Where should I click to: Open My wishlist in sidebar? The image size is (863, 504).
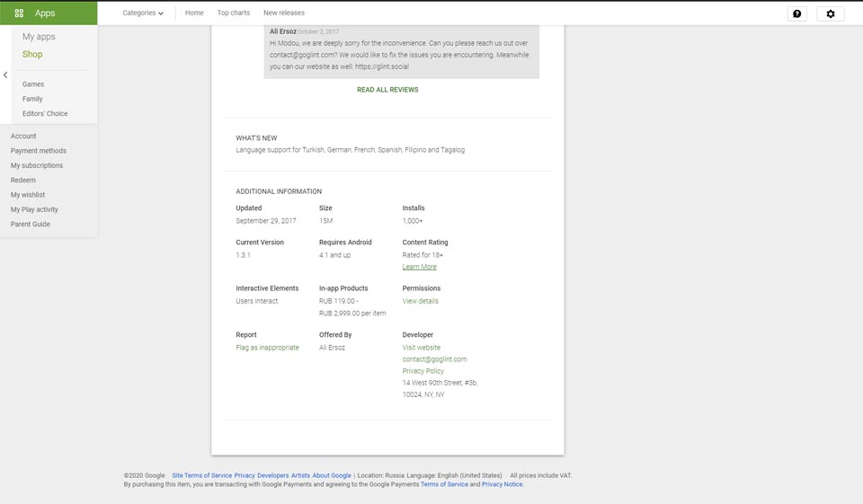point(28,195)
